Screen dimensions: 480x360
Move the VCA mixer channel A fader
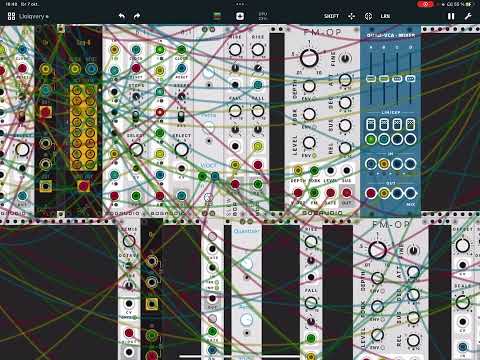pos(371,79)
